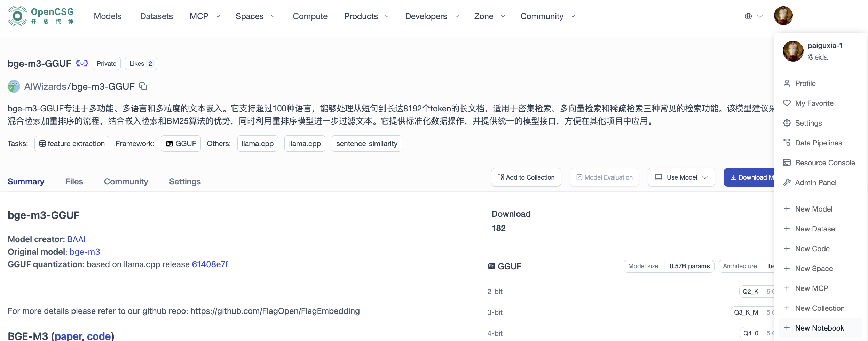Click the user avatar in top bar
This screenshot has width=868, height=341.
783,16
